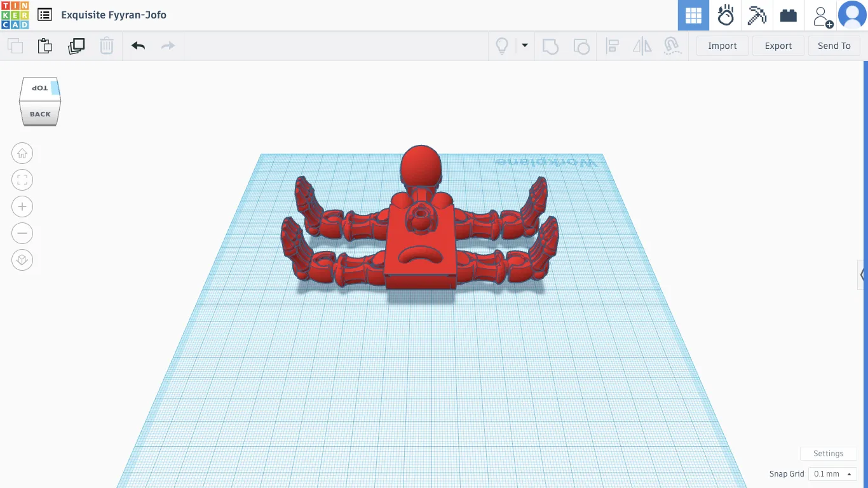Viewport: 868px width, 488px height.
Task: Toggle show all lightbulb icon
Action: click(502, 46)
